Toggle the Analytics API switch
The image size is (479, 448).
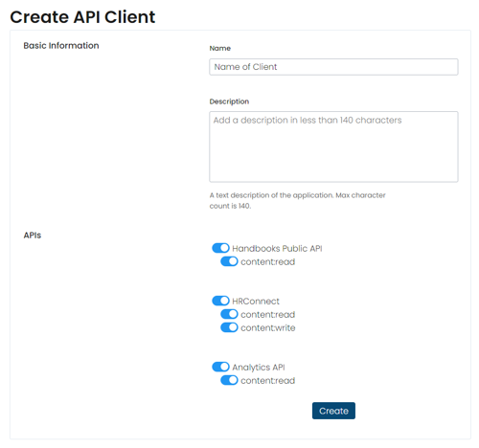coord(220,367)
